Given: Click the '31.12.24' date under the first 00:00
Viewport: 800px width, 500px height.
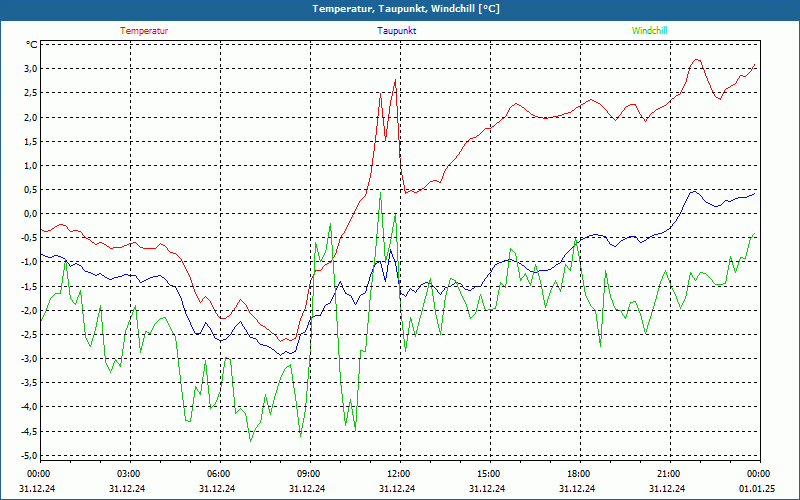Looking at the screenshot, I should click(x=37, y=489).
